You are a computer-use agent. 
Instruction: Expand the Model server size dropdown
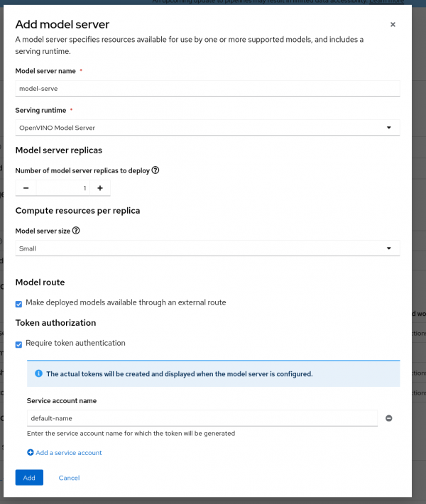tap(207, 248)
